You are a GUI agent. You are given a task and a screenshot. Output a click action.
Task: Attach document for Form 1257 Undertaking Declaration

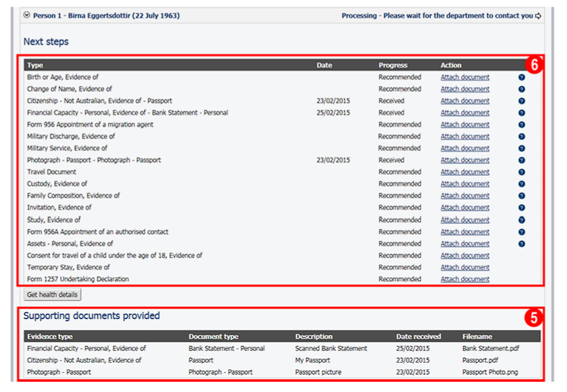[x=465, y=280]
